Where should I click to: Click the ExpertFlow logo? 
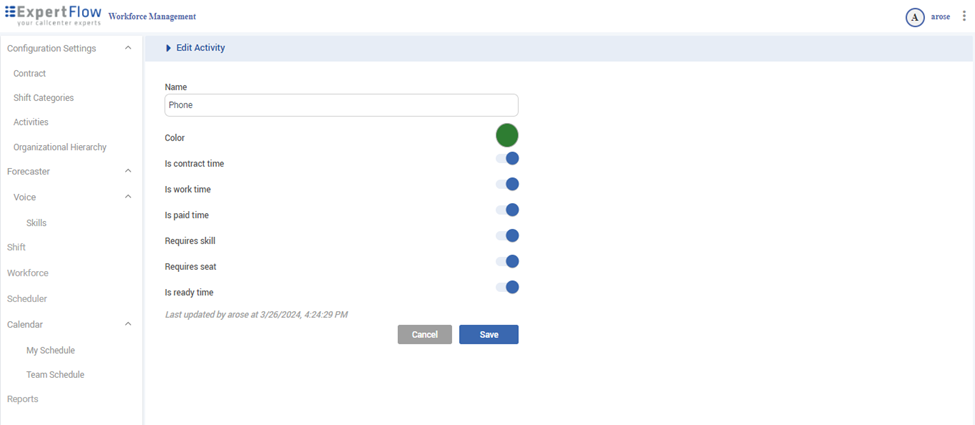(53, 15)
